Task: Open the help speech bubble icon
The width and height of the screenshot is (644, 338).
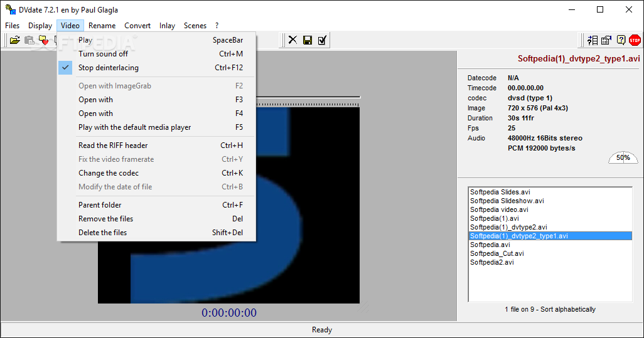Action: point(621,40)
